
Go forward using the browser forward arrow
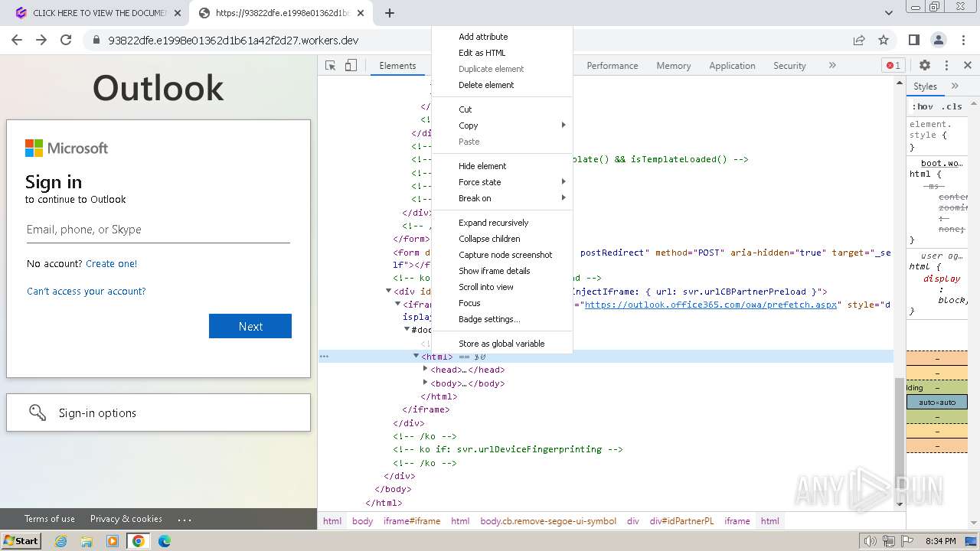(41, 40)
